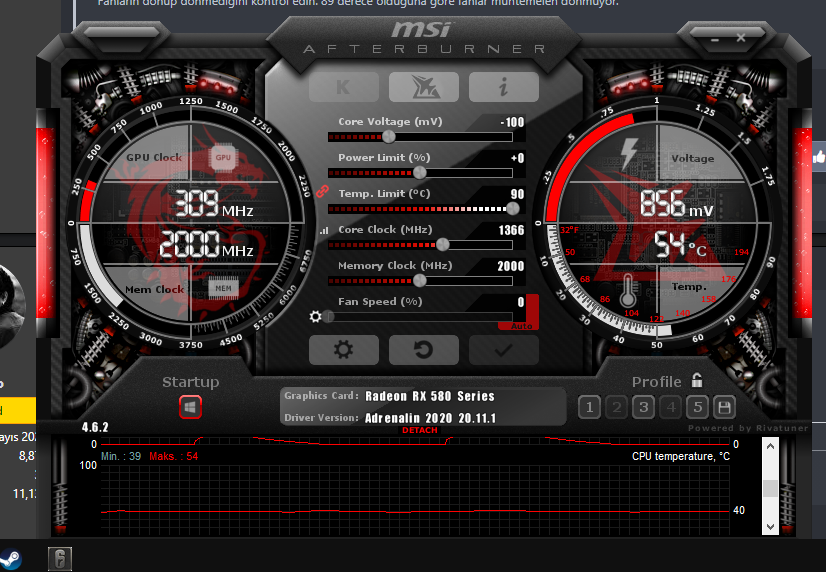Detach the hardware monitor graph

420,430
